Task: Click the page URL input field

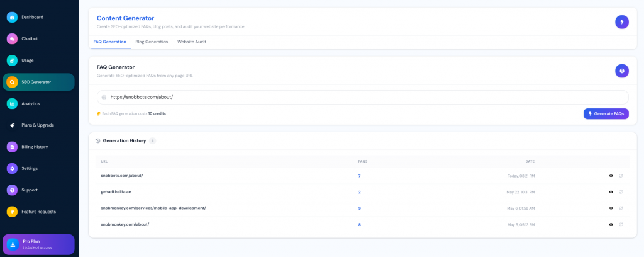Action: 363,98
